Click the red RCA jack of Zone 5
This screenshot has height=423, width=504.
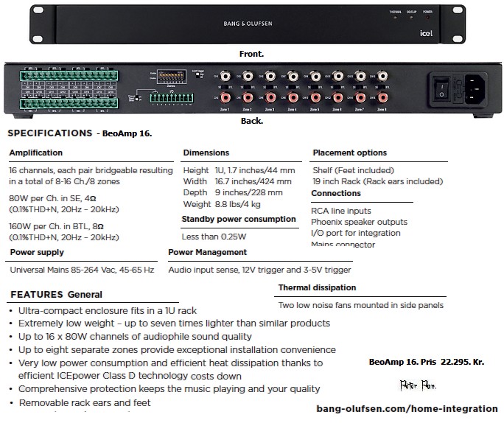point(315,97)
